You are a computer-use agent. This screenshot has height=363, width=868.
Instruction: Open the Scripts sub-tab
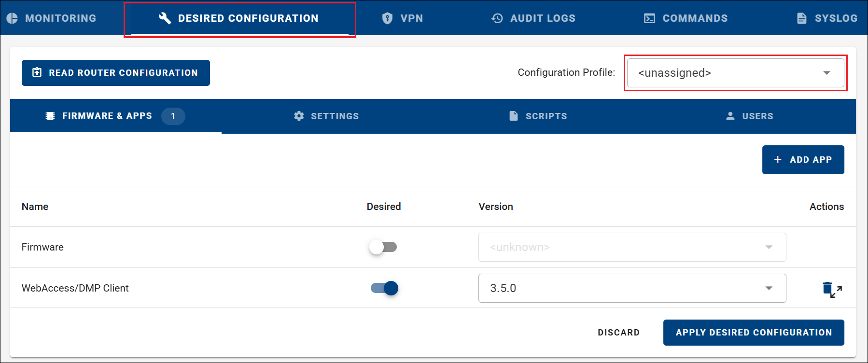538,116
